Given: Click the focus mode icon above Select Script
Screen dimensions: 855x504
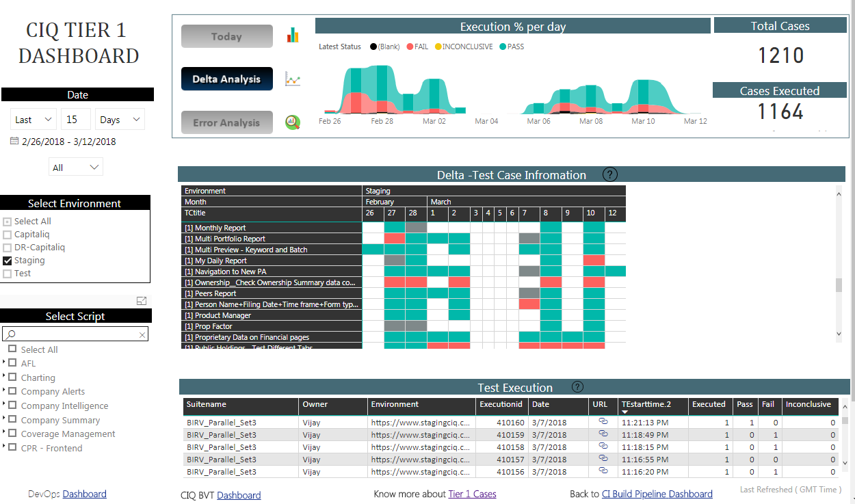Looking at the screenshot, I should 142,301.
